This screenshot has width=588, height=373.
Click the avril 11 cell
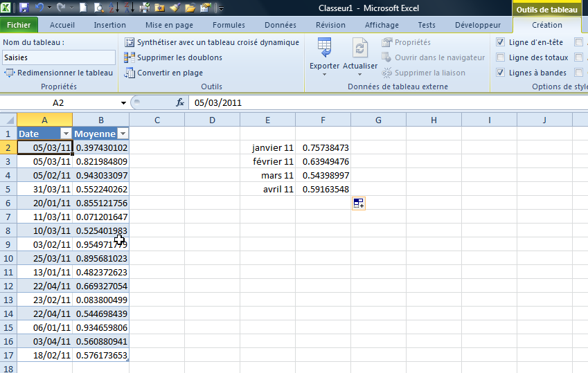click(x=268, y=190)
